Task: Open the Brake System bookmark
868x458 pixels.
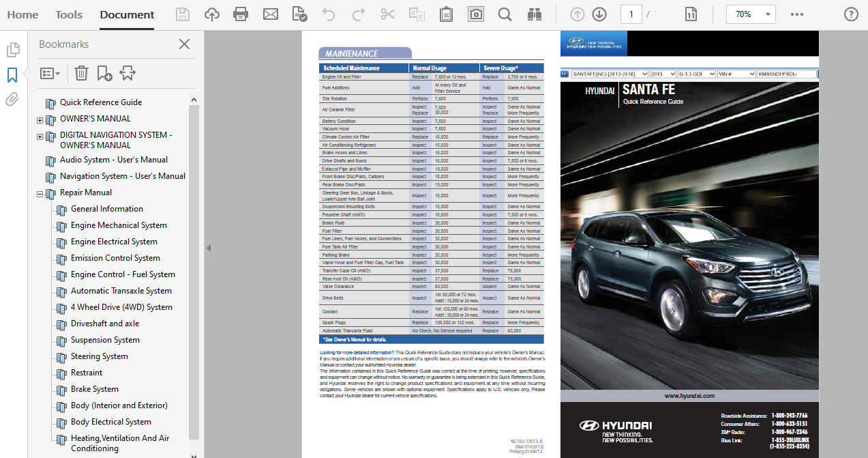Action: 95,389
